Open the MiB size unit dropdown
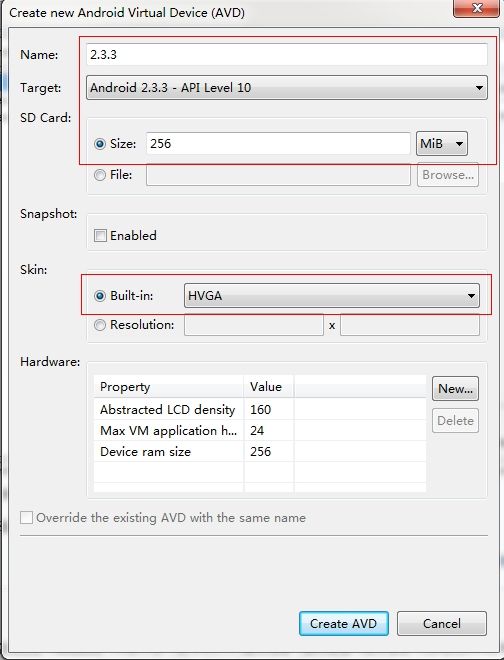The image size is (504, 660). tap(442, 144)
